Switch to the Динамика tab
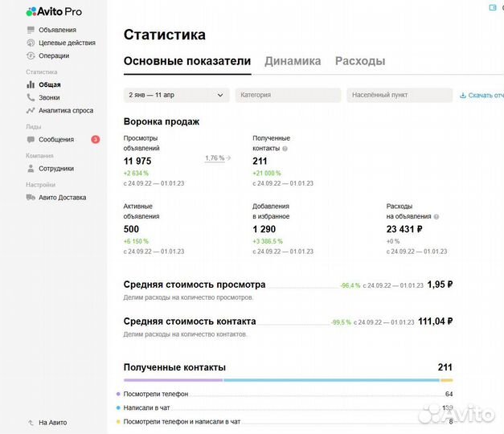The image size is (504, 434). [293, 61]
